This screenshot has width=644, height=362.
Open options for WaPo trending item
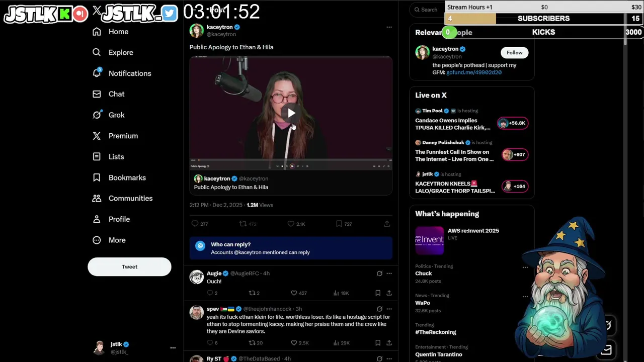tap(525, 297)
